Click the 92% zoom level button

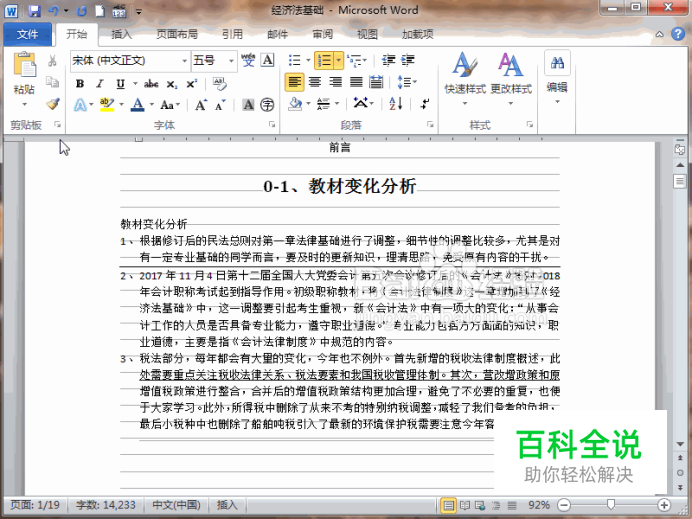tap(539, 505)
